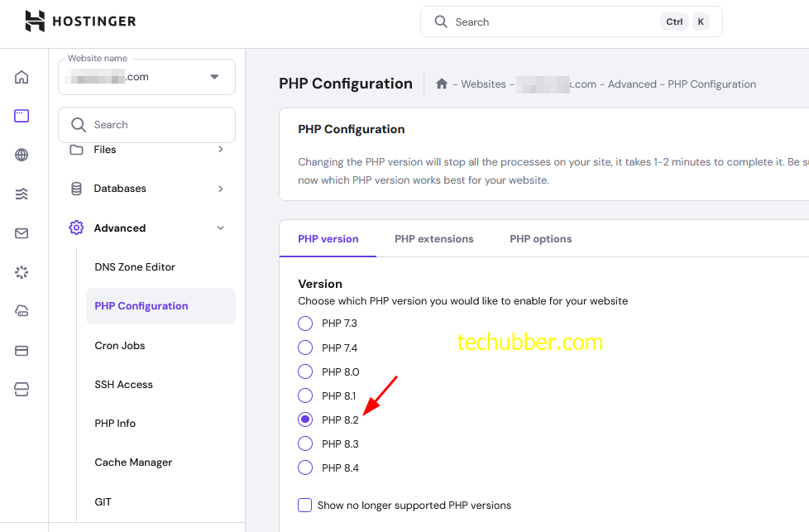
Task: Click the globe Domains icon
Action: [x=22, y=154]
